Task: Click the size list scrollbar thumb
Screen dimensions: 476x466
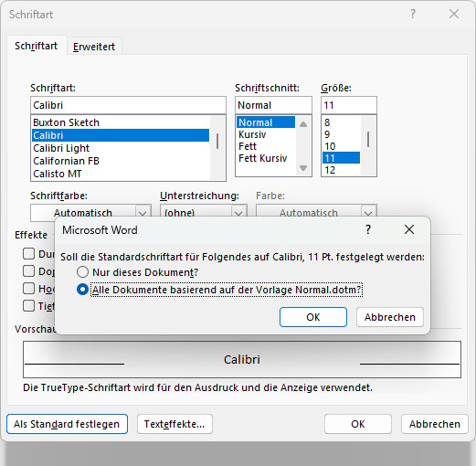Action: [x=368, y=140]
